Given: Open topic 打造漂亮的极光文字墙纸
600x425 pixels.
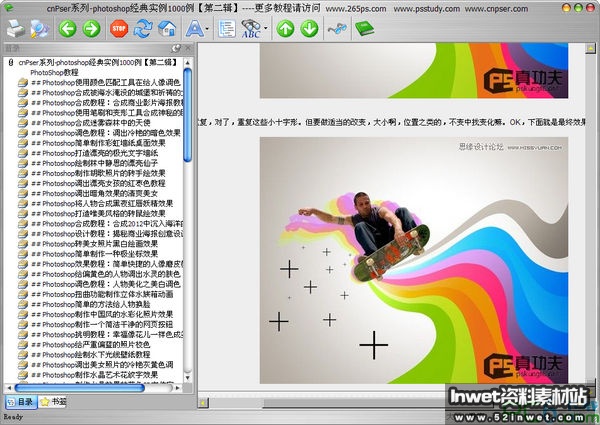Looking at the screenshot, I should tap(95, 153).
